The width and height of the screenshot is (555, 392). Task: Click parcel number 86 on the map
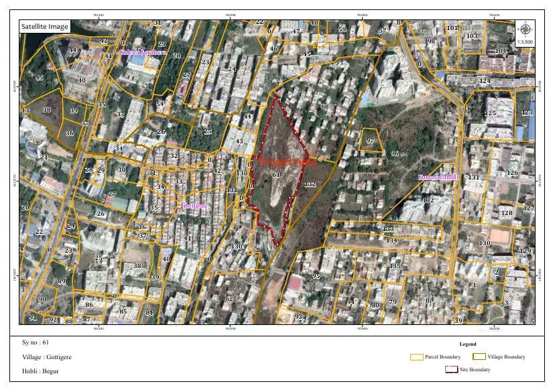coord(89,305)
